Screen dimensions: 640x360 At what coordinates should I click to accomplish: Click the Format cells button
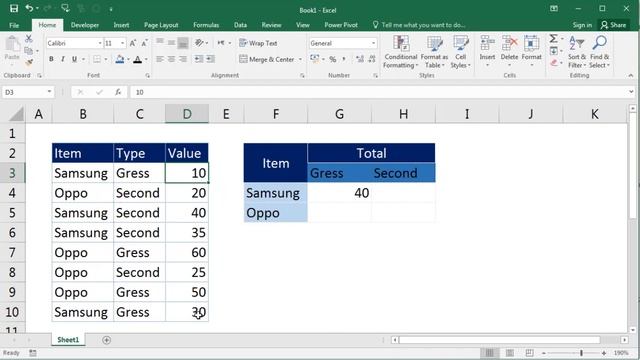[531, 51]
